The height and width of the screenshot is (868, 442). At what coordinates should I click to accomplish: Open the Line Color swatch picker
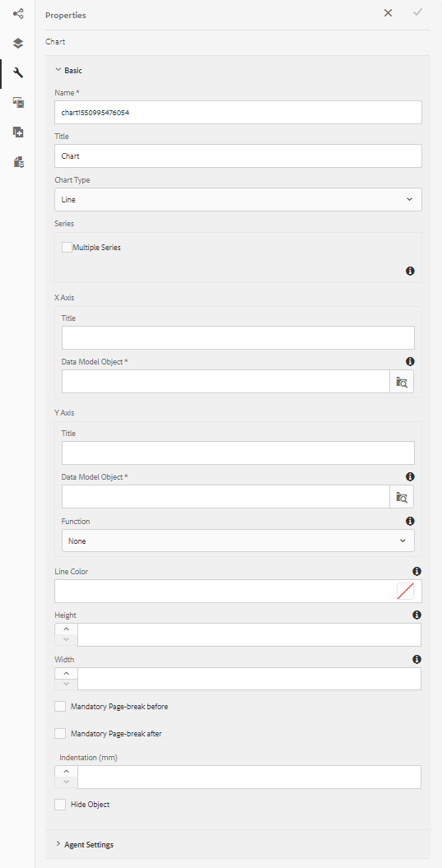point(406,592)
